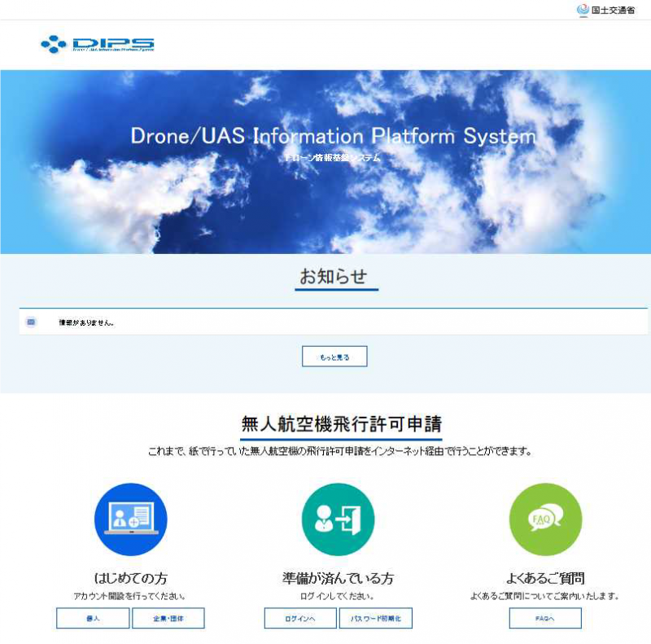This screenshot has height=644, width=651.
Task: Click the ドローン情報基盤システム banner subtitle
Action: [333, 157]
